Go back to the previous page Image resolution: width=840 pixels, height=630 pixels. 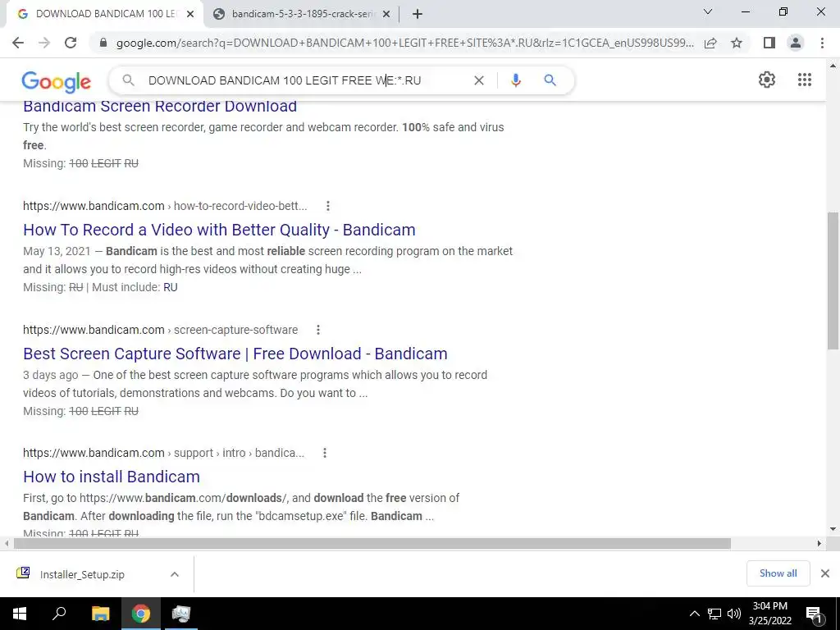18,43
